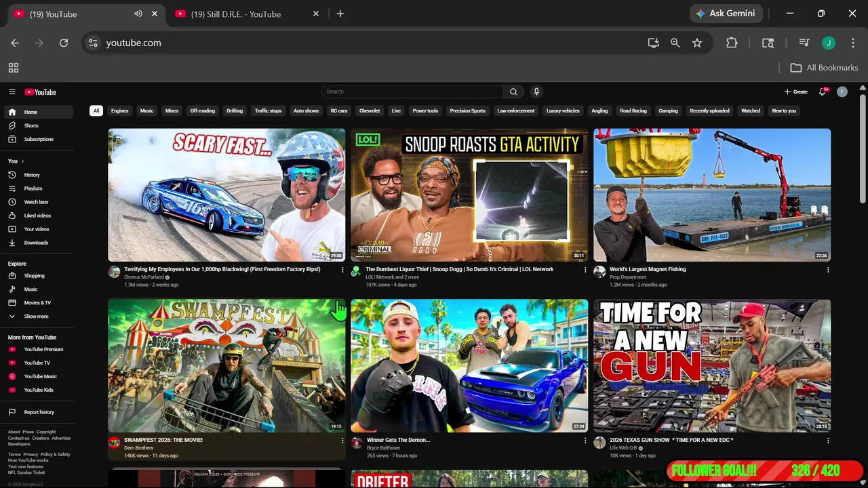The width and height of the screenshot is (868, 488).
Task: Open Cleetus McFarland channel name
Action: (x=144, y=277)
